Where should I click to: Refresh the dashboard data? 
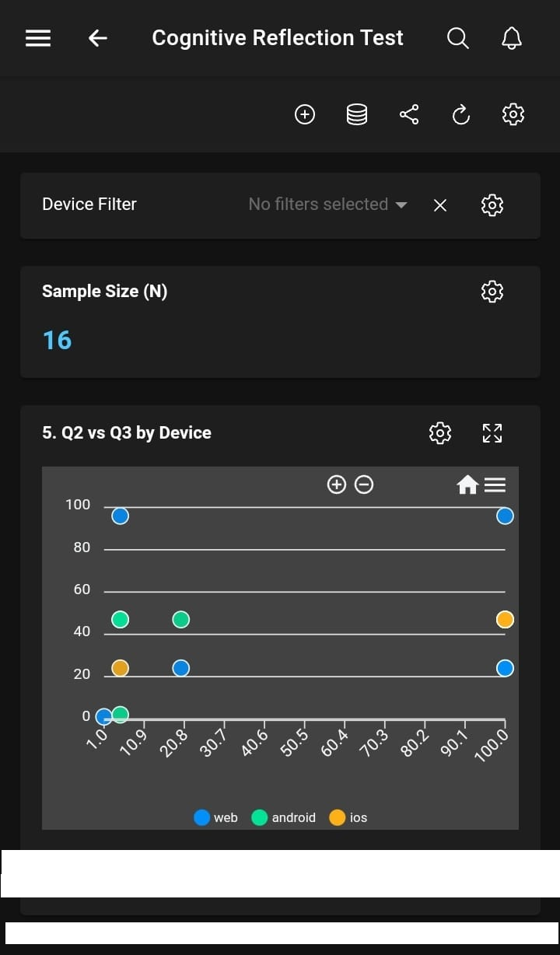click(x=461, y=115)
